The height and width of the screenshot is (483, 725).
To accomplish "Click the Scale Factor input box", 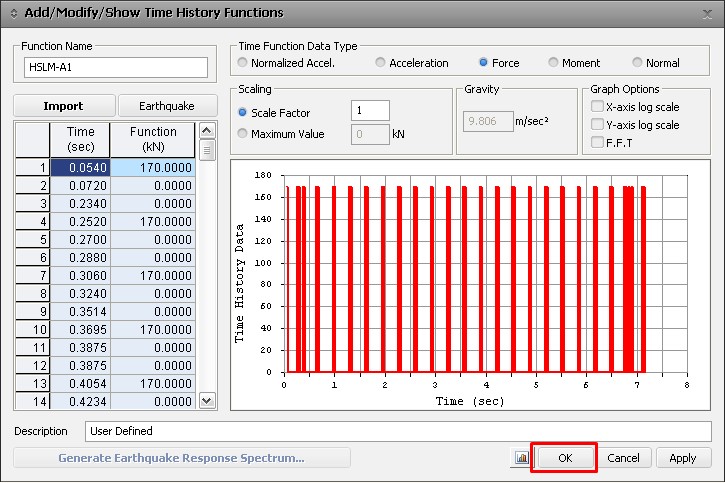I will click(370, 110).
